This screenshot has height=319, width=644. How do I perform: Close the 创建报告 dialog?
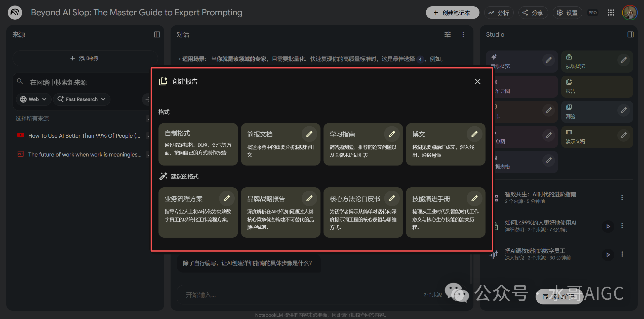point(477,81)
